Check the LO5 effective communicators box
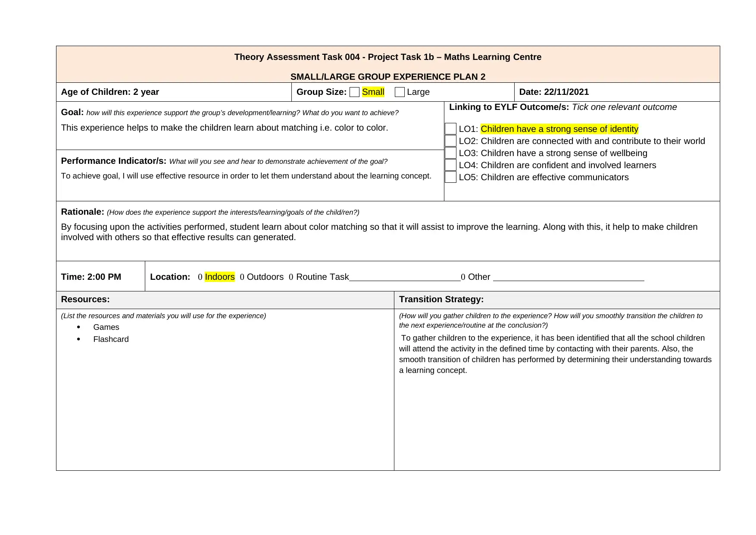The width and height of the screenshot is (756, 535). pos(450,177)
